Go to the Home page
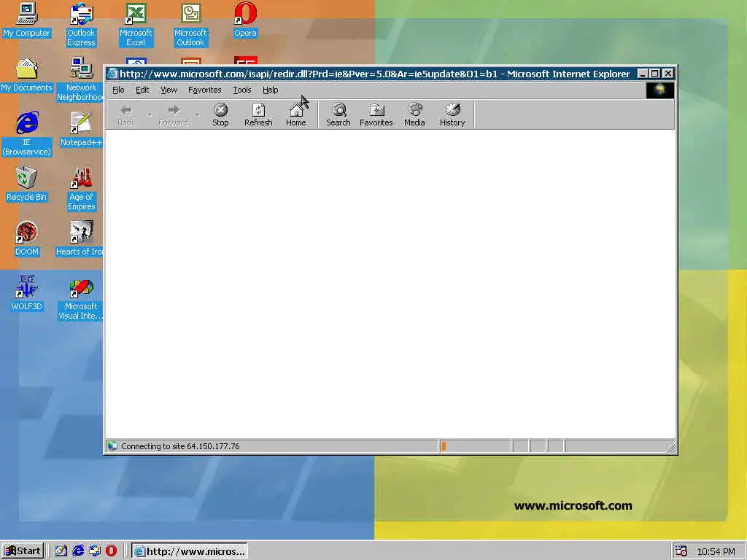Image resolution: width=747 pixels, height=560 pixels. (296, 115)
